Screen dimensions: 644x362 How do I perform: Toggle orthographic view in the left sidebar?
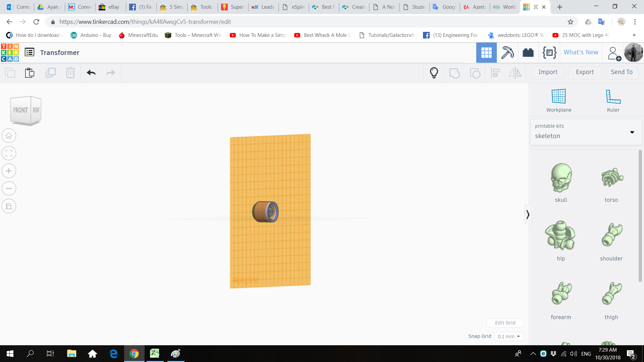pos(9,206)
